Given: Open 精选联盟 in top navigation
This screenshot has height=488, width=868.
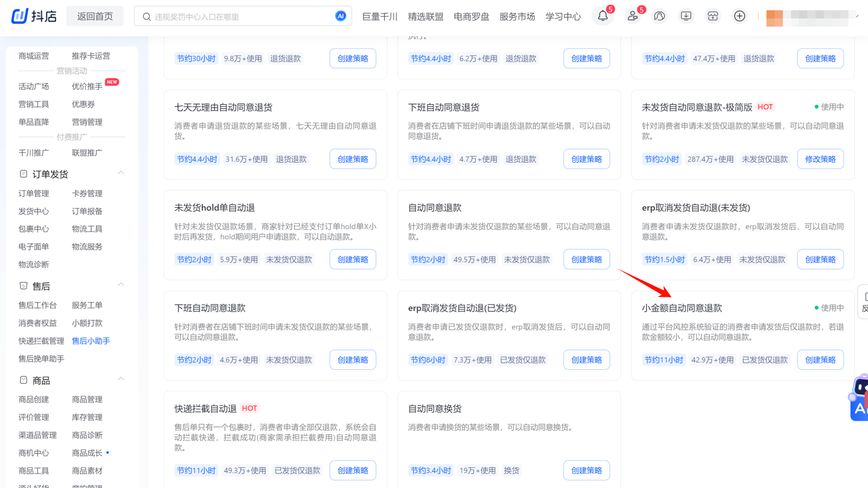Looking at the screenshot, I should (x=425, y=17).
